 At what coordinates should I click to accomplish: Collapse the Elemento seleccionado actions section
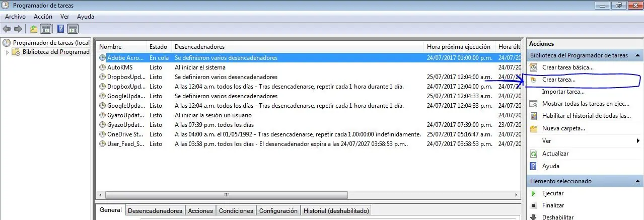pyautogui.click(x=637, y=181)
